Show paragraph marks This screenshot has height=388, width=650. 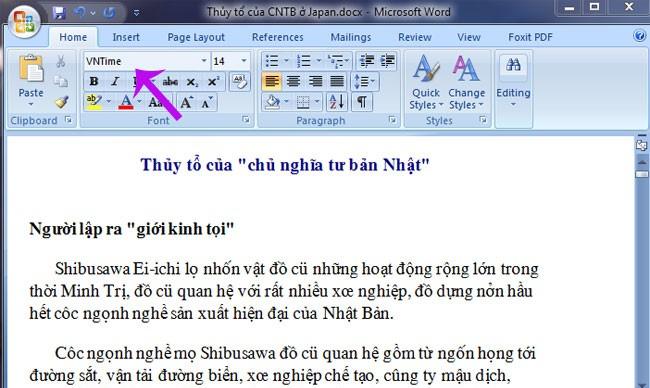pos(362,102)
